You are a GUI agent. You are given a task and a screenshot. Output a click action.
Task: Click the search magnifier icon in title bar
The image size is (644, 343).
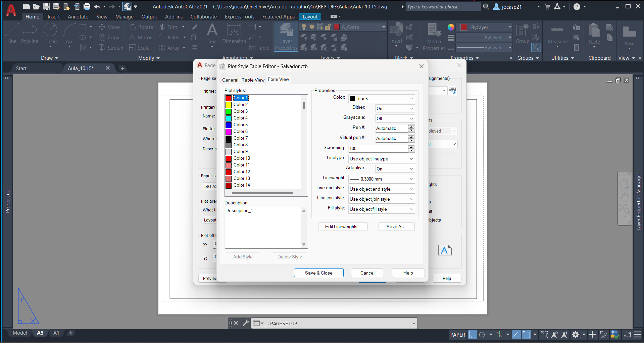tap(486, 7)
